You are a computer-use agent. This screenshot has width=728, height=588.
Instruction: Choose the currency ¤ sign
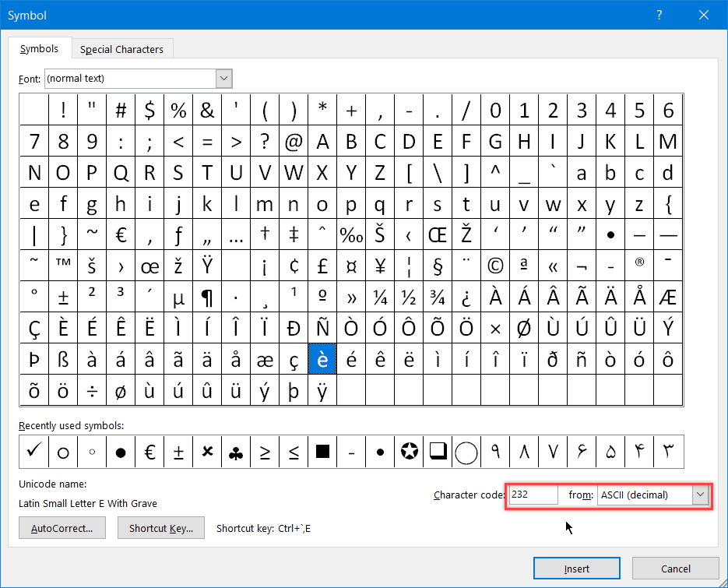351,266
